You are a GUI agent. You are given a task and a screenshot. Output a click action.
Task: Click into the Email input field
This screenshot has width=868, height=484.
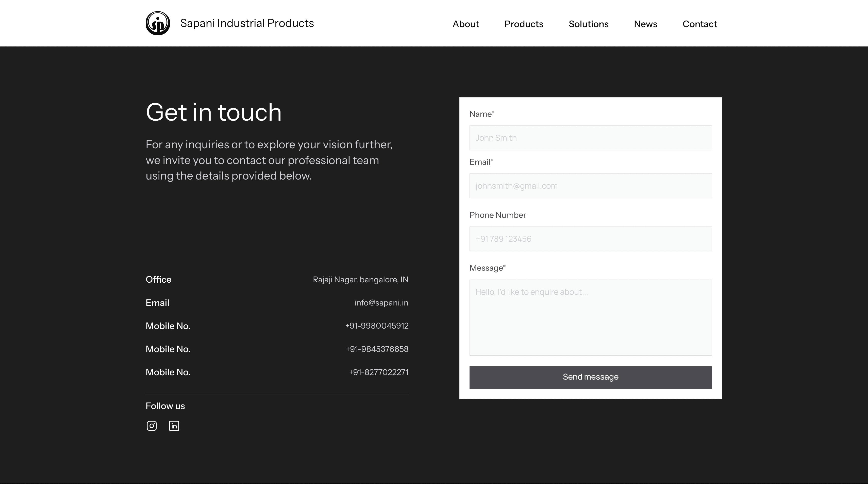pos(590,186)
